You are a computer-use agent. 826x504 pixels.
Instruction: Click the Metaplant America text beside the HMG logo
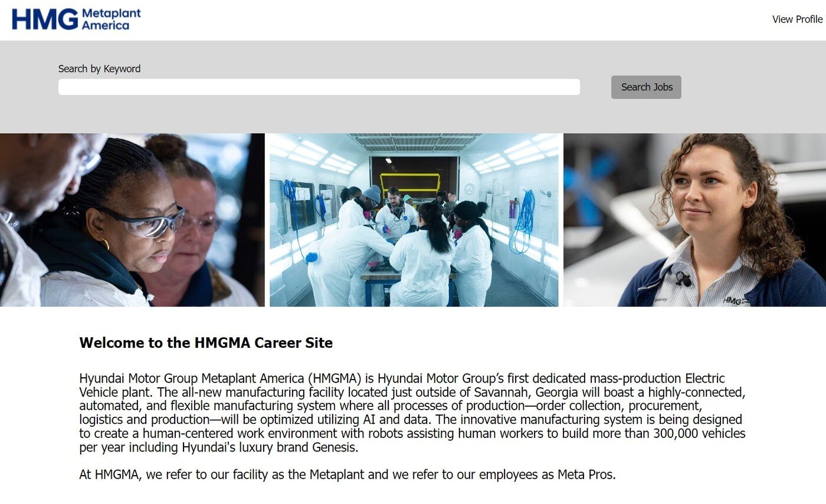111,19
